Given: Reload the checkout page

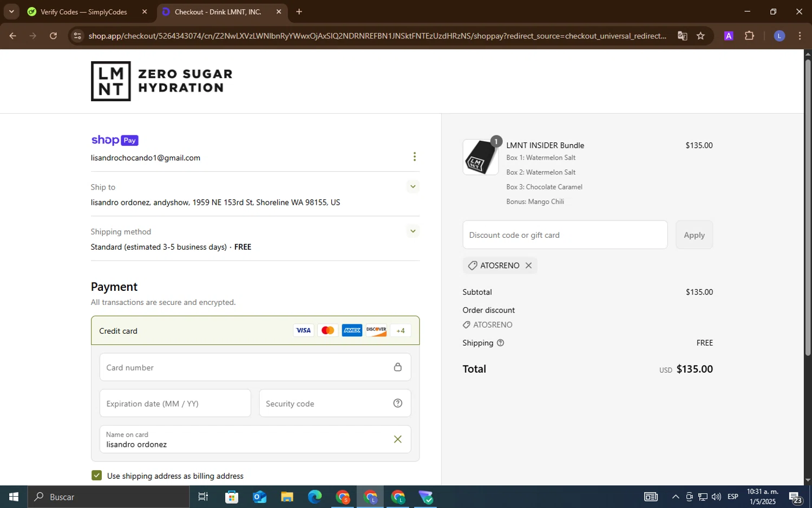Looking at the screenshot, I should tap(53, 36).
